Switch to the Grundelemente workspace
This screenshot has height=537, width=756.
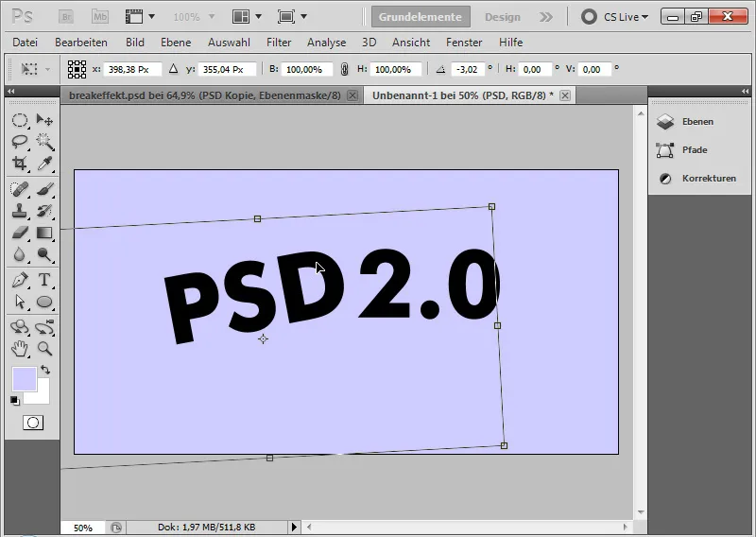pos(421,17)
